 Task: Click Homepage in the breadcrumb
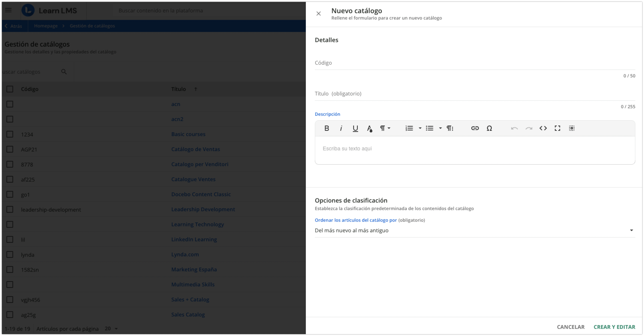[x=46, y=26]
